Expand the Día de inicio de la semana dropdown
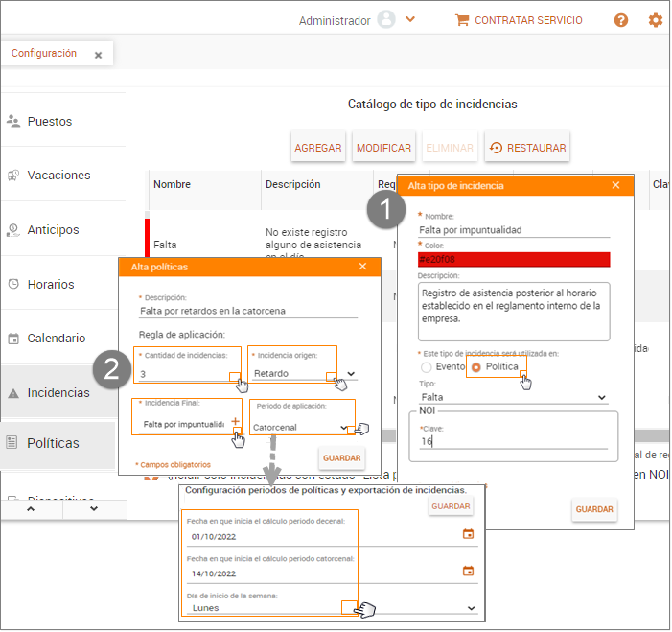672x632 pixels. (x=471, y=608)
